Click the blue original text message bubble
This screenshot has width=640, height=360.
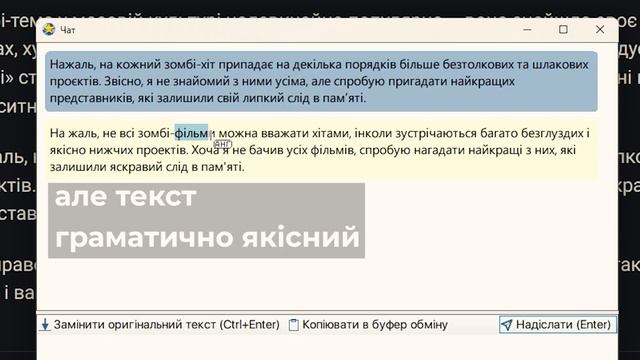[x=322, y=81]
